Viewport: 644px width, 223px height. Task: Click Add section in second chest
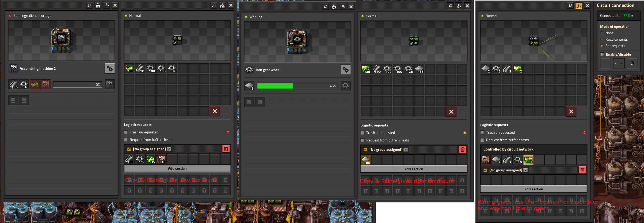tap(414, 169)
